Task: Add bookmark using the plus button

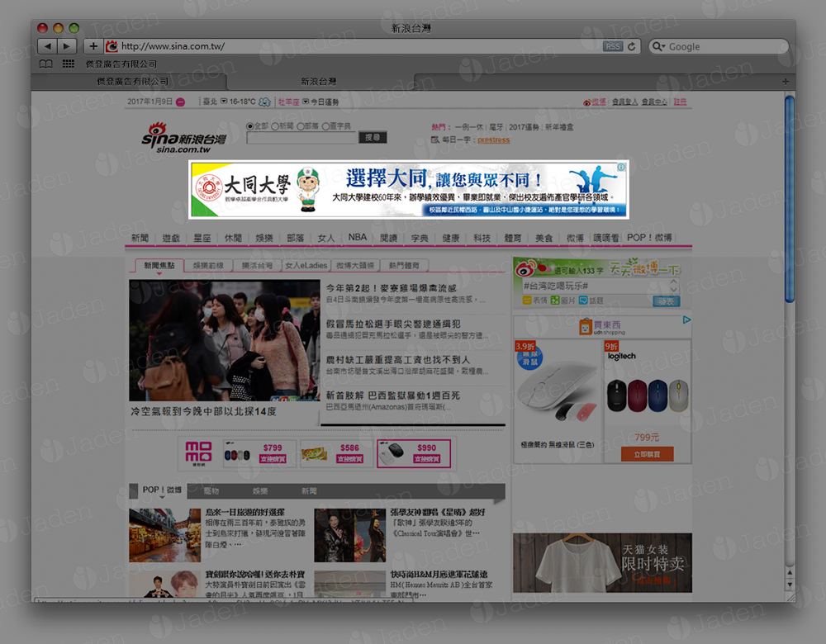Action: click(93, 46)
